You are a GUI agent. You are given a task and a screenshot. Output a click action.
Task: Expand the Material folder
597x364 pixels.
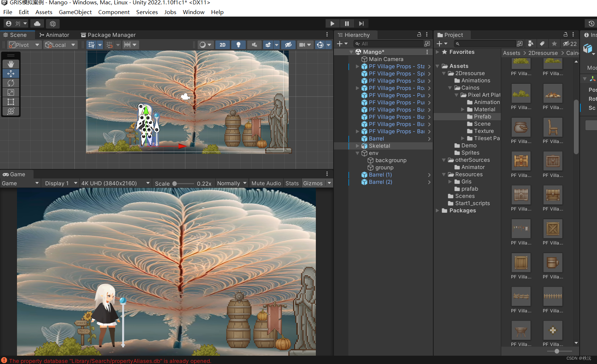(463, 109)
